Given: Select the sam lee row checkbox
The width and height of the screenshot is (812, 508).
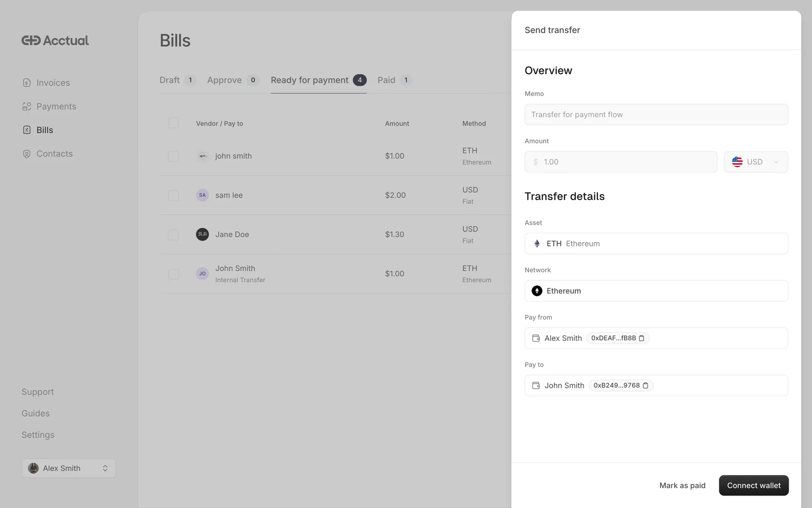Looking at the screenshot, I should [x=173, y=196].
